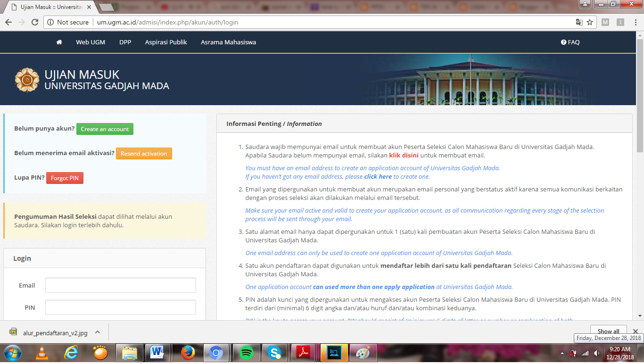Open the Web UGM menu item
This screenshot has width=644, height=364.
pyautogui.click(x=91, y=42)
